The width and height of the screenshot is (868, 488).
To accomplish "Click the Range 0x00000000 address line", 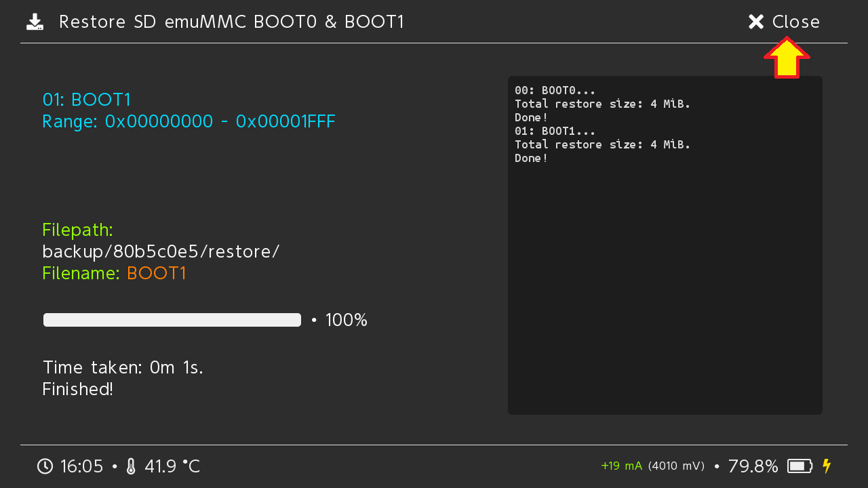I will [x=189, y=122].
